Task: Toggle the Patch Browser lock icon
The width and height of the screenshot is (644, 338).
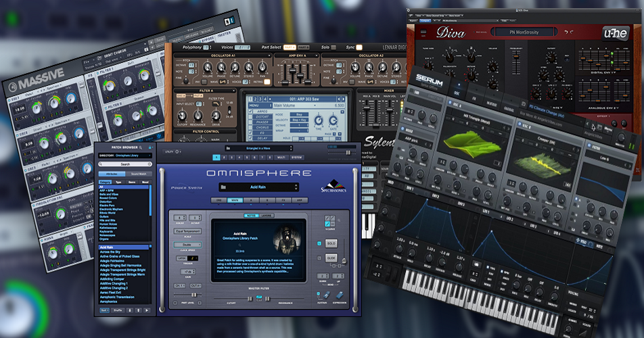Action: [150, 147]
